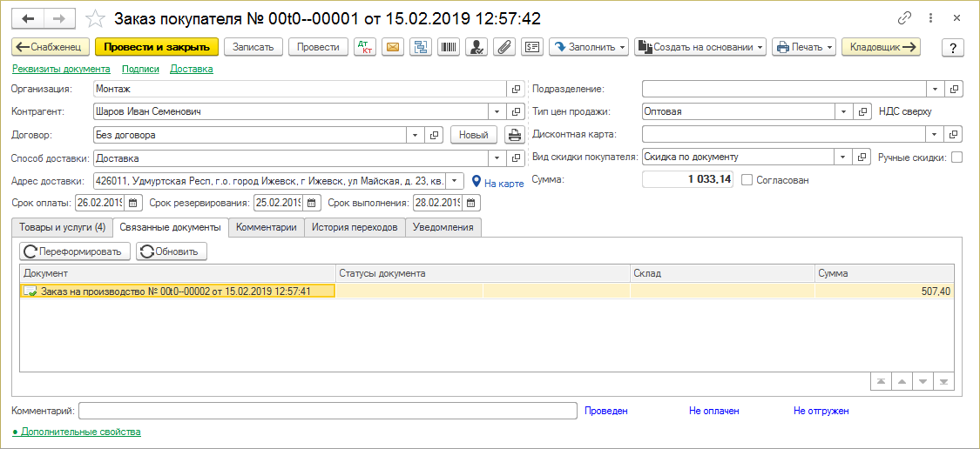Screen dimensions: 980x449
Task: Click the back navigation arrow
Action: coord(28,19)
